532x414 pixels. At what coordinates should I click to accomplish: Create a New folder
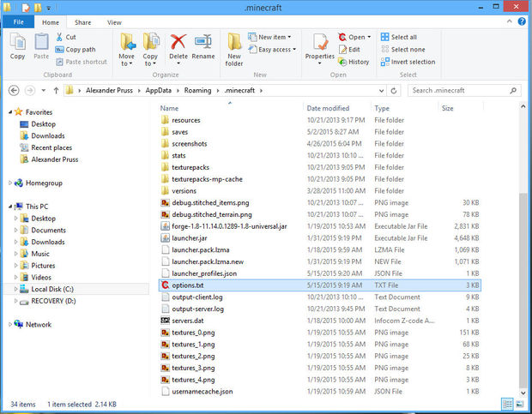(x=234, y=50)
